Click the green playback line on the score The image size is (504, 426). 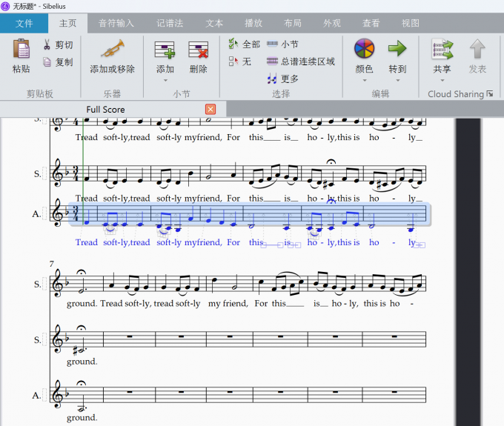[x=83, y=170]
